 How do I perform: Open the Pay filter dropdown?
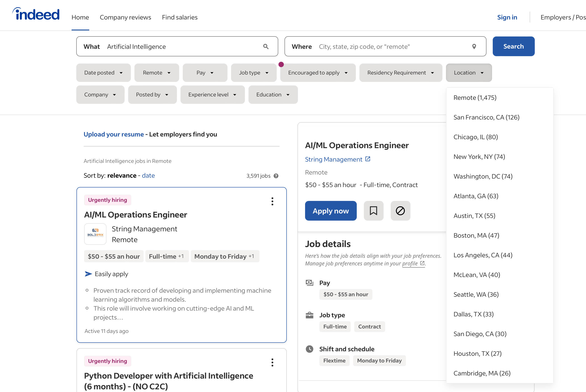click(x=205, y=73)
